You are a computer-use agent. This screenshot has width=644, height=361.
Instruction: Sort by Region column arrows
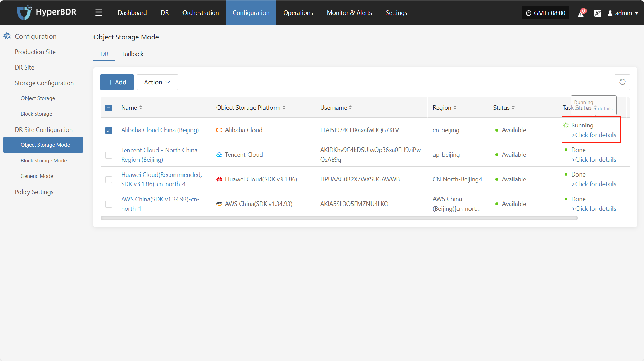[x=455, y=108]
